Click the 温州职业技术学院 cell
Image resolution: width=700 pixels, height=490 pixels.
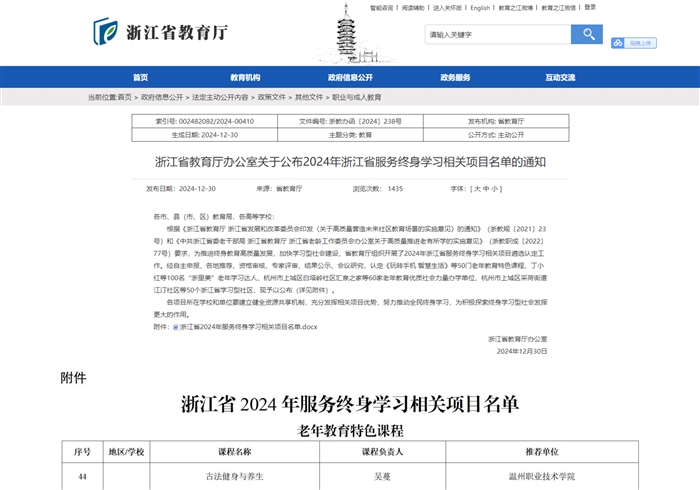542,477
